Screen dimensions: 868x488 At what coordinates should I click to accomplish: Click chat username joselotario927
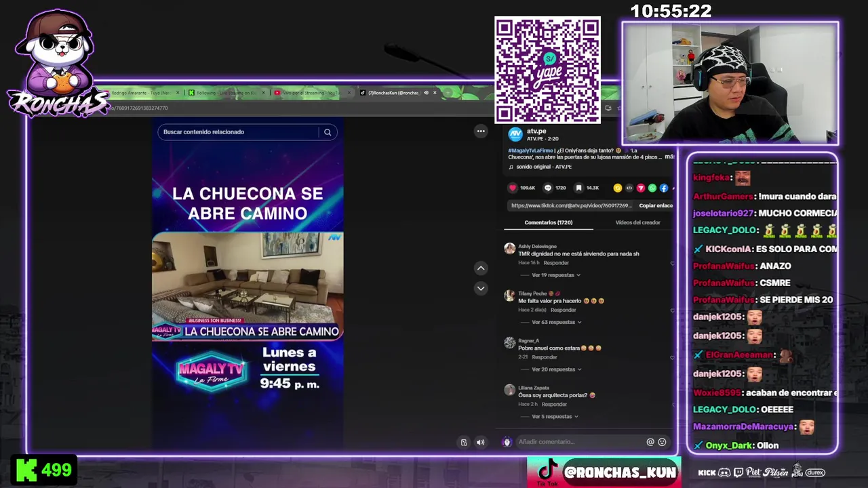pos(723,213)
